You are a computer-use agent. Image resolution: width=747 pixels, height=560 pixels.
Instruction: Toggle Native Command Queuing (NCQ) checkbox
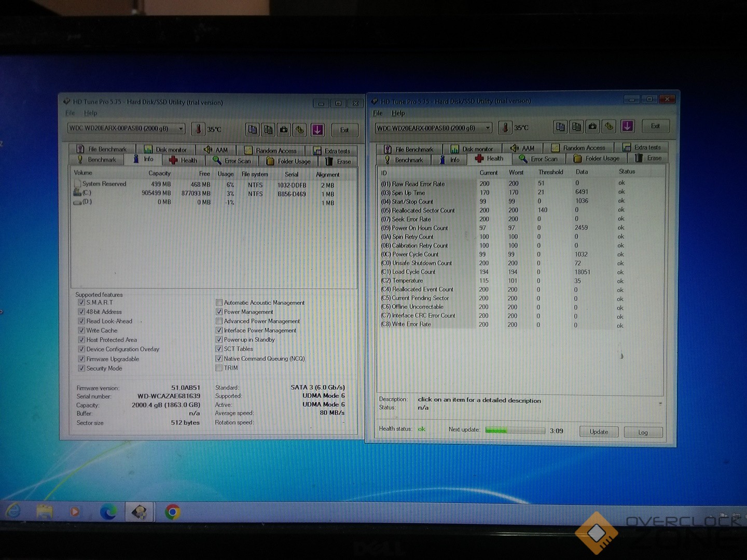[x=219, y=358]
